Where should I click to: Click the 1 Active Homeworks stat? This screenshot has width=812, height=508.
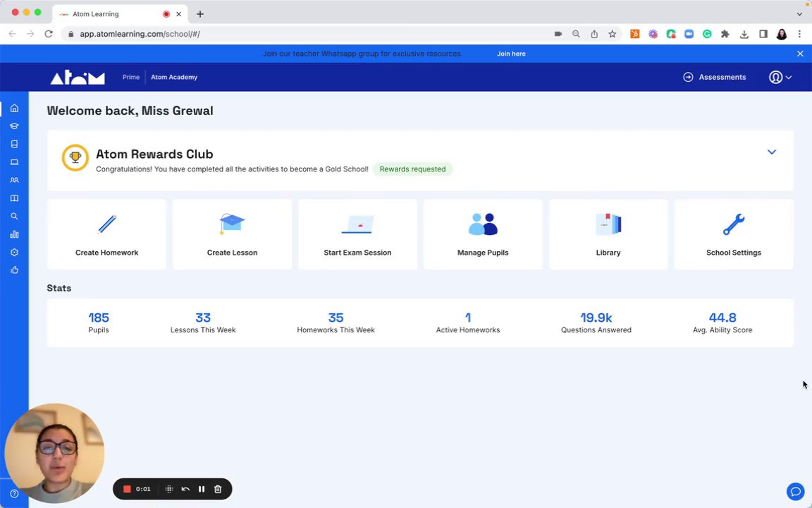pos(467,322)
